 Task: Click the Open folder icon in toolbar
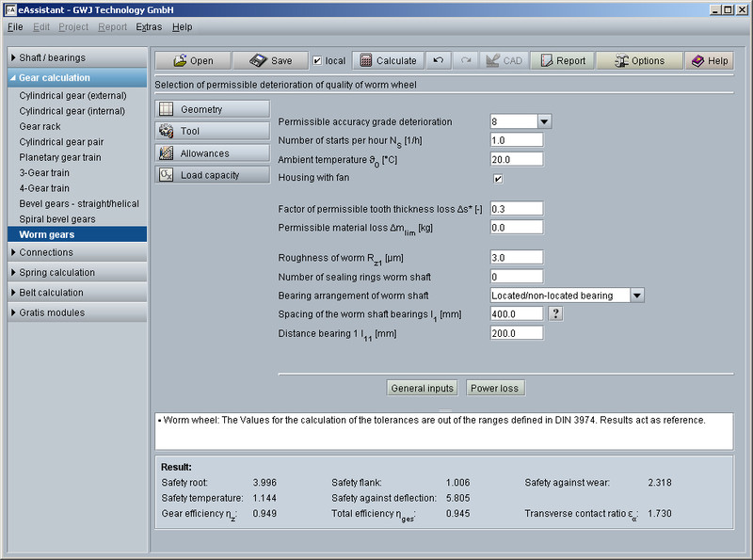pyautogui.click(x=180, y=61)
